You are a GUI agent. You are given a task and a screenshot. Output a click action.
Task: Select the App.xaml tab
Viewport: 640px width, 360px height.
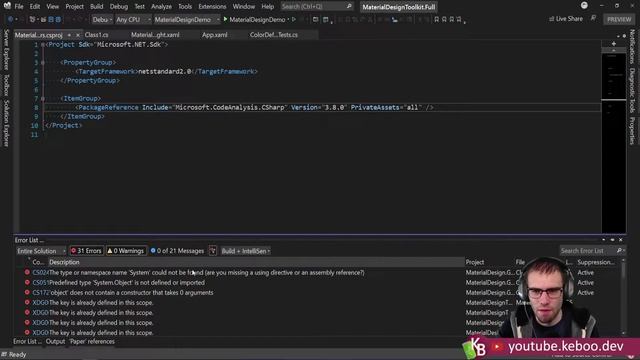click(214, 35)
